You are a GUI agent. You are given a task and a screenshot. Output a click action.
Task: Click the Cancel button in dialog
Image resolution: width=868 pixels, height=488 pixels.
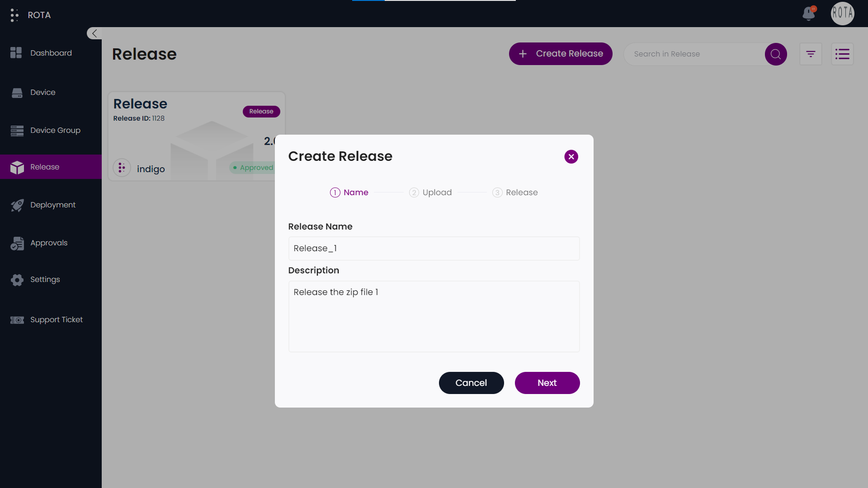(472, 383)
